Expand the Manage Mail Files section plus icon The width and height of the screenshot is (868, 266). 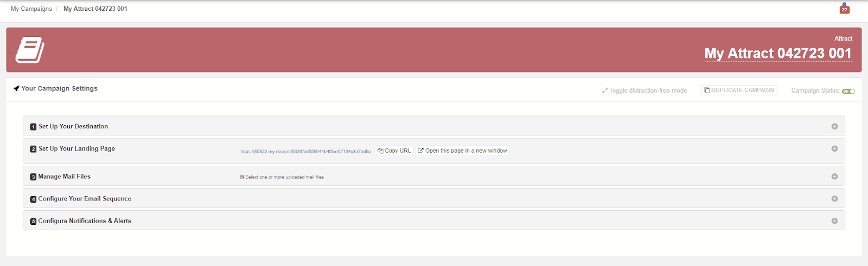tap(834, 177)
